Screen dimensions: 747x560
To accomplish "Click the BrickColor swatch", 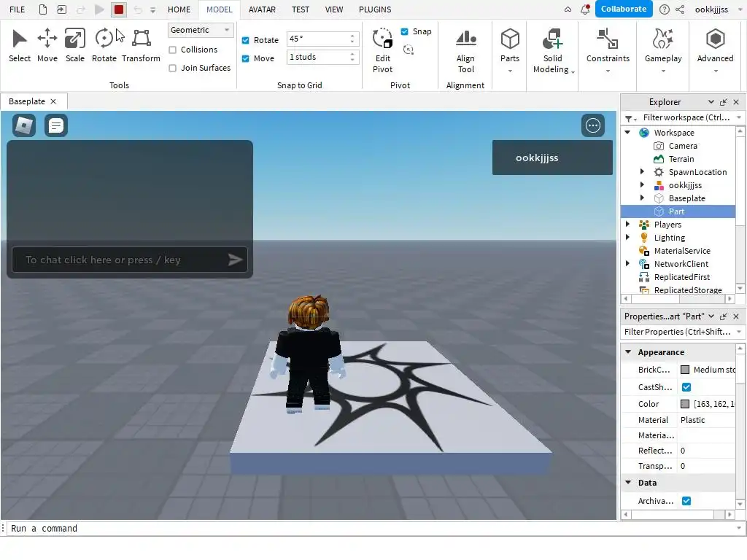I will [x=685, y=370].
